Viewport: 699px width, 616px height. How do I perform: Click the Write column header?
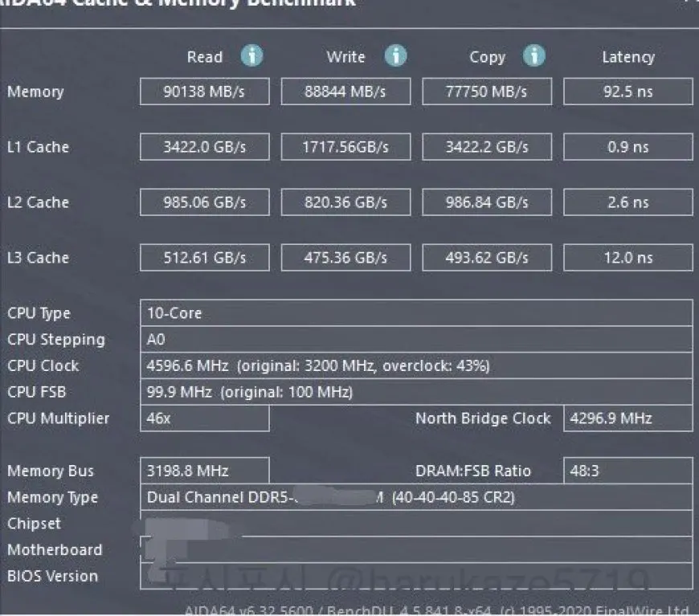click(x=345, y=56)
